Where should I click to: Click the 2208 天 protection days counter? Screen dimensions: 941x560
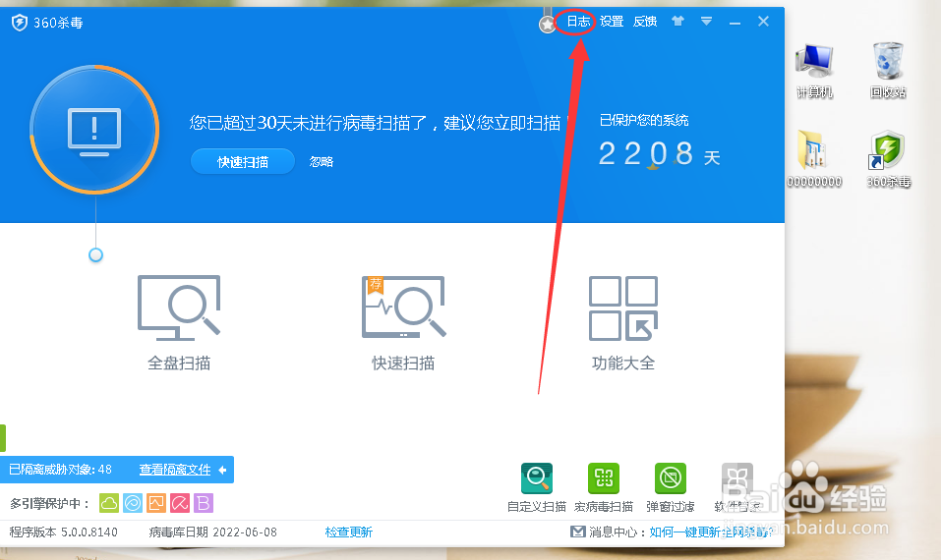[659, 154]
